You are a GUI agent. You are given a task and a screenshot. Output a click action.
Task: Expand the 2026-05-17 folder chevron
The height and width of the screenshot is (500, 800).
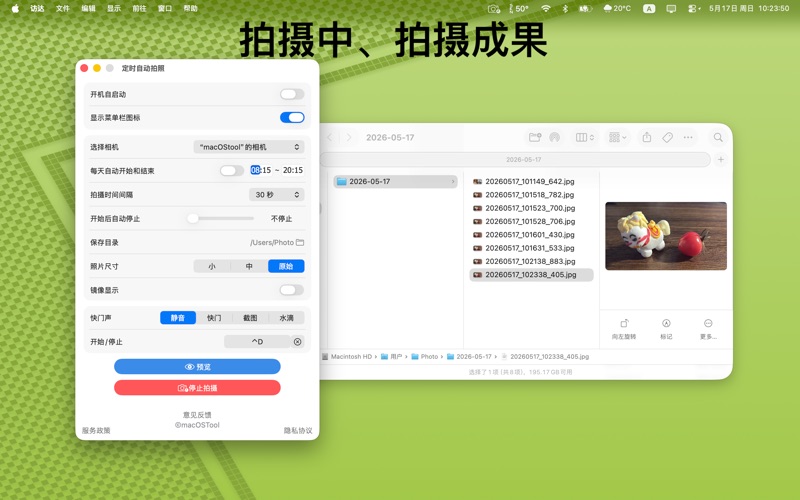453,181
